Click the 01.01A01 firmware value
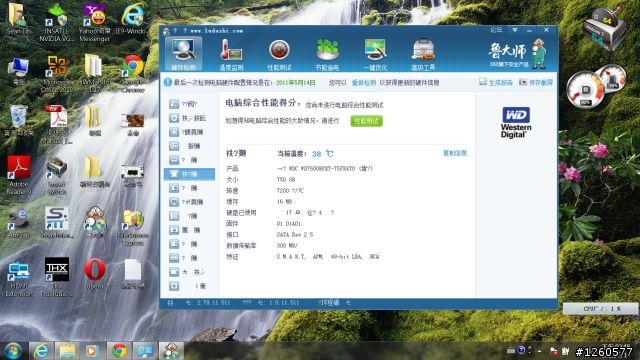The image size is (640, 360). pyautogui.click(x=289, y=224)
